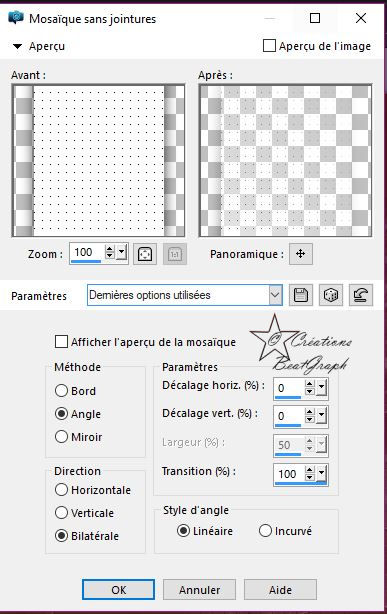Collapse the Aperçu section triangle
The width and height of the screenshot is (387, 614).
coord(17,46)
